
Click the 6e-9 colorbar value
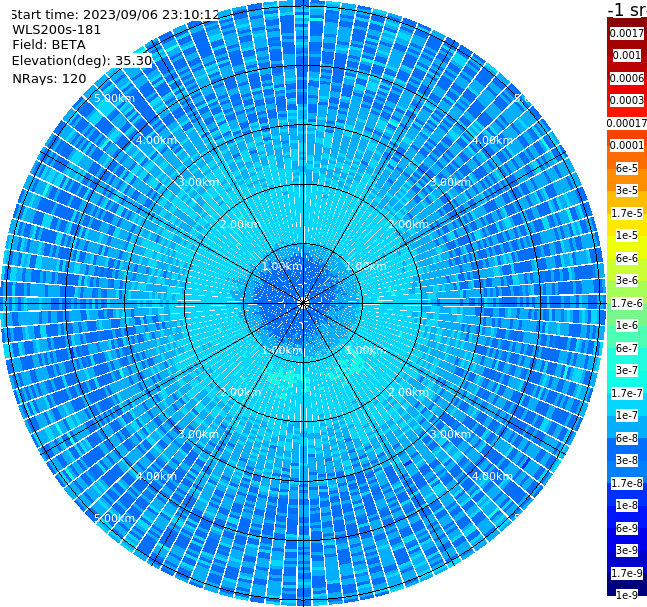click(x=627, y=528)
